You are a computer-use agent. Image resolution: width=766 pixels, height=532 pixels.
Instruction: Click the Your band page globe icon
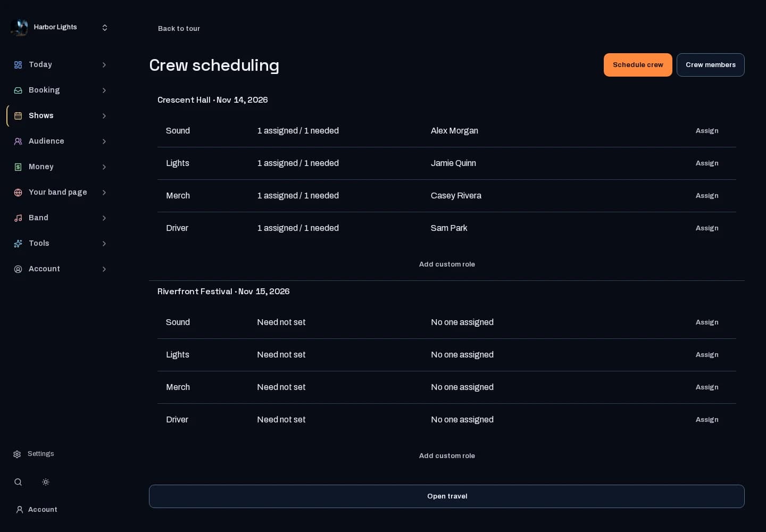pos(18,193)
